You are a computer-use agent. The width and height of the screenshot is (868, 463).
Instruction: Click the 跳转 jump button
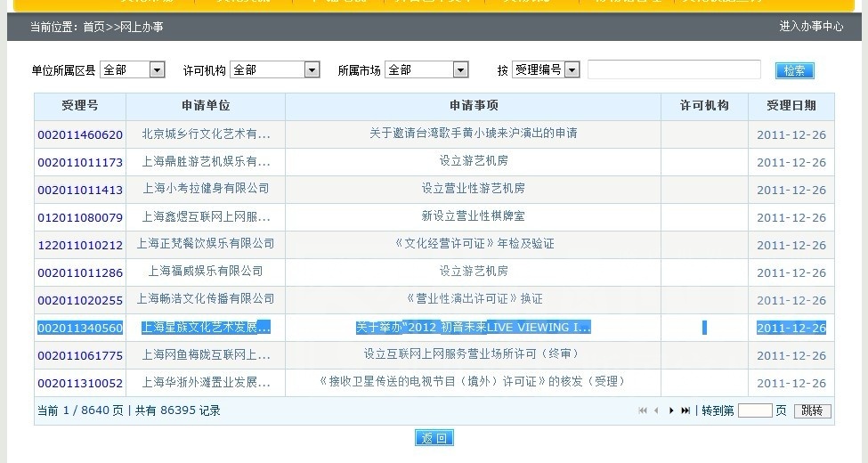(813, 410)
